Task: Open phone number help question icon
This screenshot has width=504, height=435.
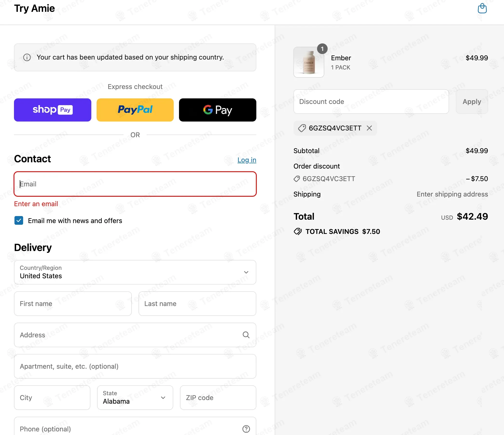Action: (x=246, y=429)
